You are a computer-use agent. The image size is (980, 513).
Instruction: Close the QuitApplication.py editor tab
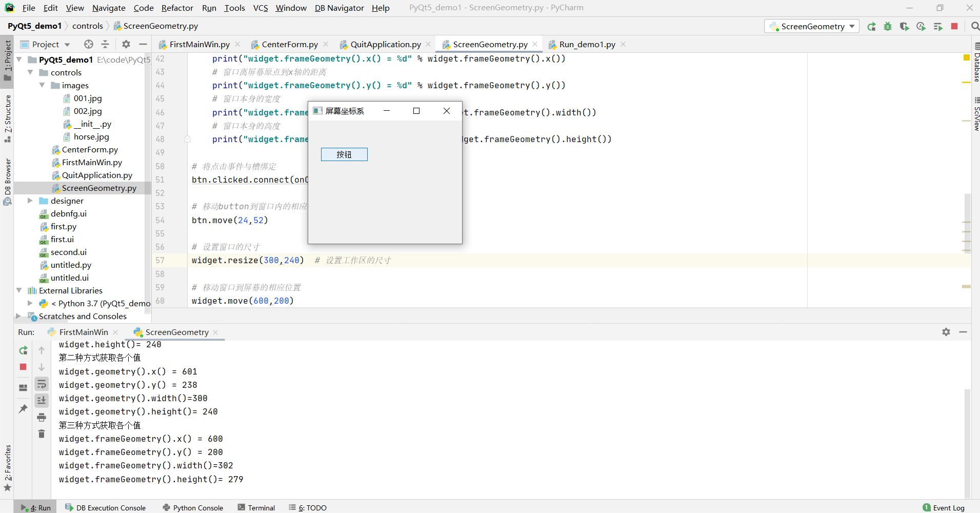tap(428, 44)
